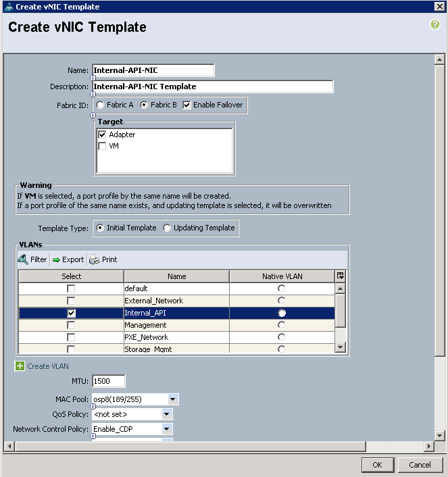Click OK to create template
This screenshot has width=448, height=477.
pos(378,465)
